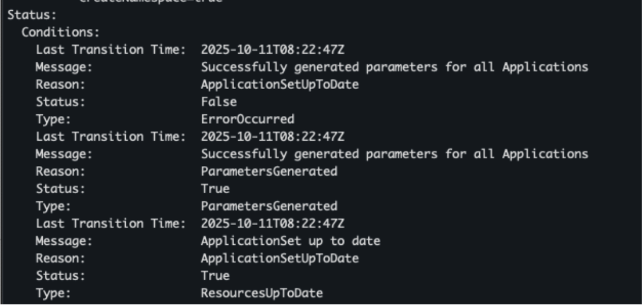Click True status of ParametersGenerated condition
This screenshot has width=644, height=305.
215,189
